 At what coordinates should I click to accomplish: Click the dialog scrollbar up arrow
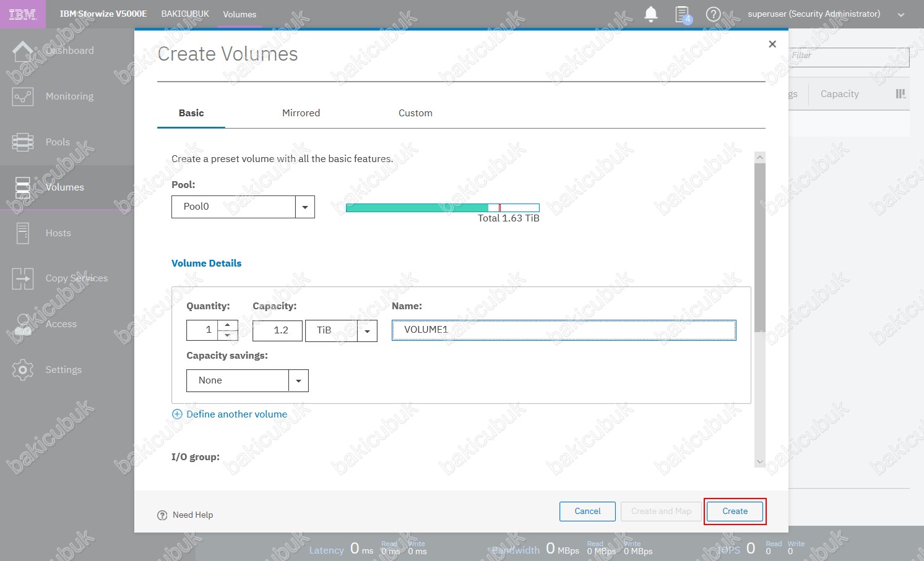pyautogui.click(x=760, y=157)
